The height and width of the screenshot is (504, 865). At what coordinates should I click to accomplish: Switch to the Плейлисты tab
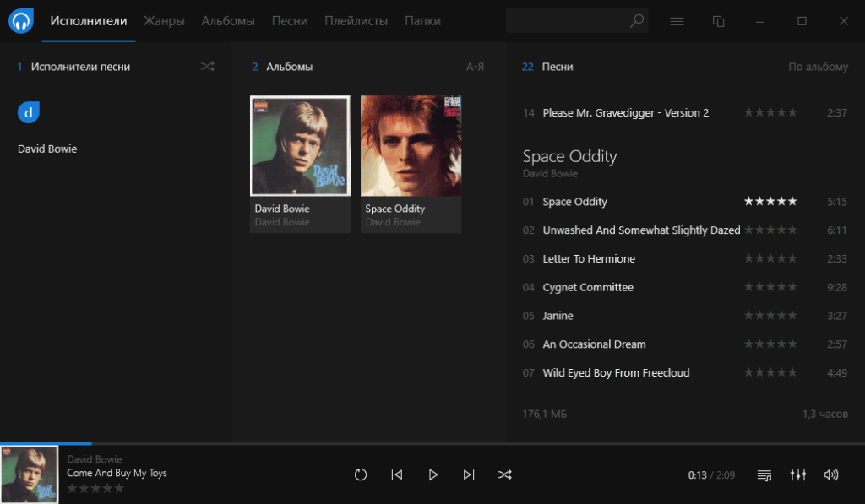[x=356, y=21]
